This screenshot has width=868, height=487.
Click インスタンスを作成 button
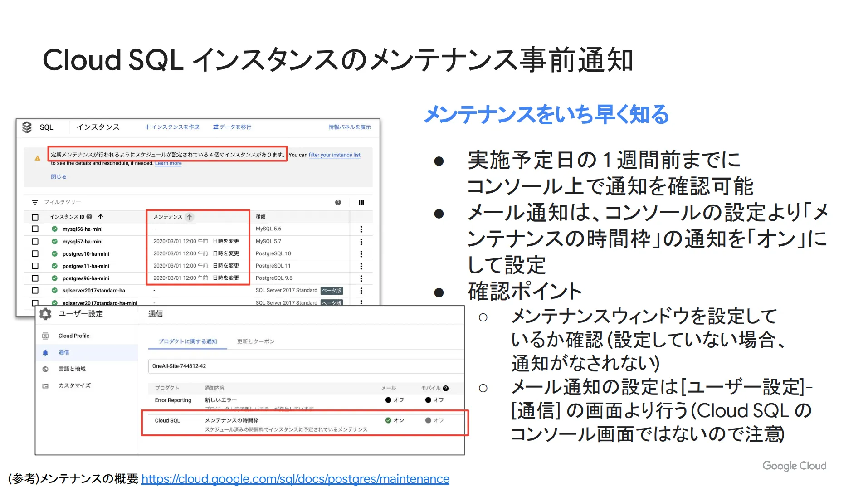172,127
